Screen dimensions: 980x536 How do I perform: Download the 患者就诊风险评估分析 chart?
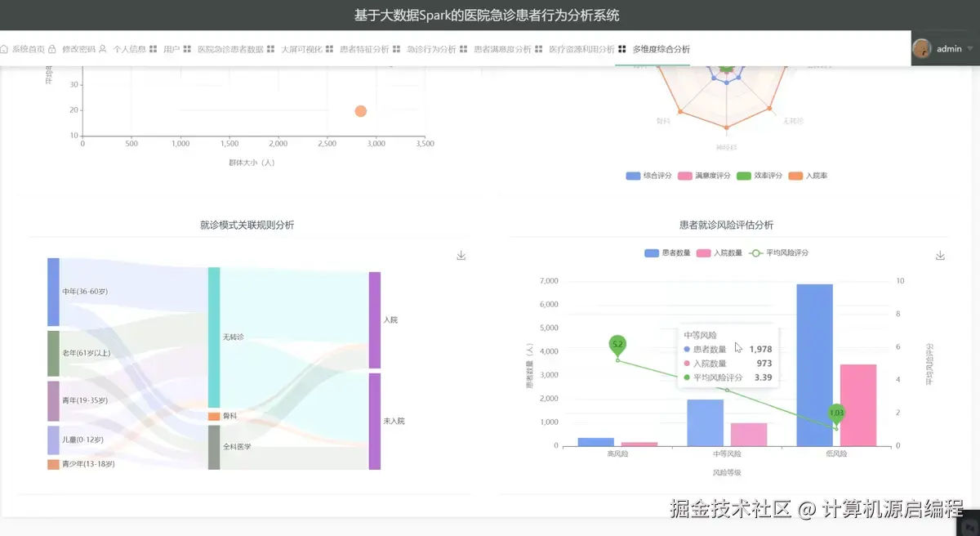[939, 256]
